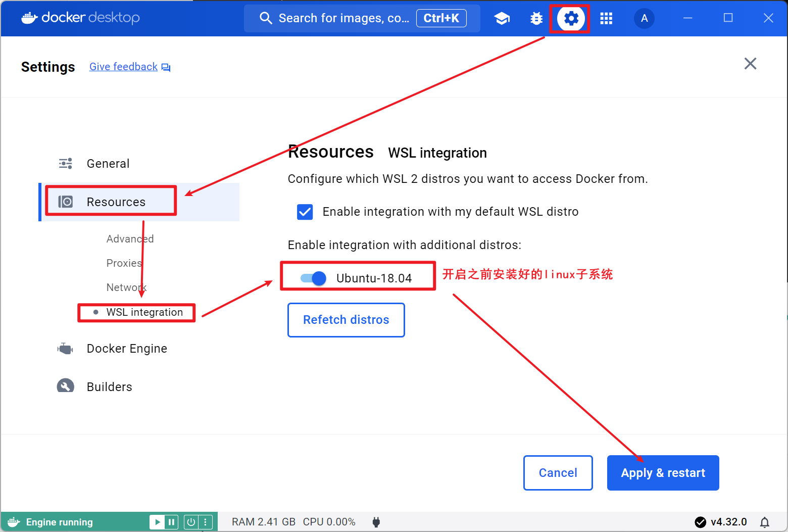Open the Extensions grid icon

pyautogui.click(x=606, y=19)
